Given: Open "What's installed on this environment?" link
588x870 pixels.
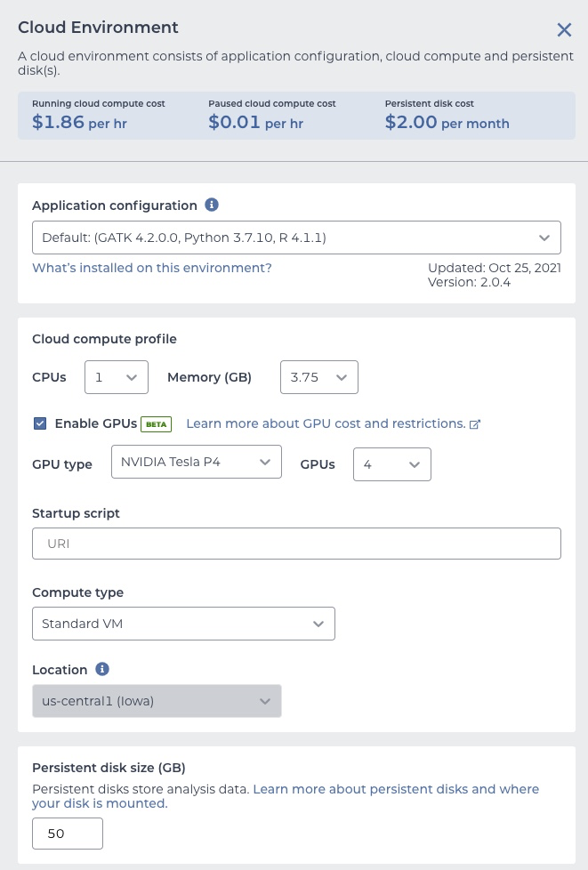Looking at the screenshot, I should coord(152,268).
